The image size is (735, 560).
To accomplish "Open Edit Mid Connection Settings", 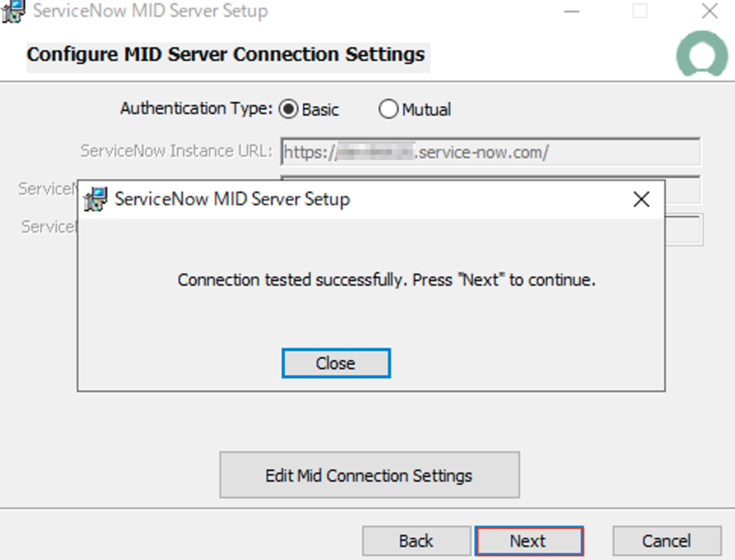I will point(369,475).
